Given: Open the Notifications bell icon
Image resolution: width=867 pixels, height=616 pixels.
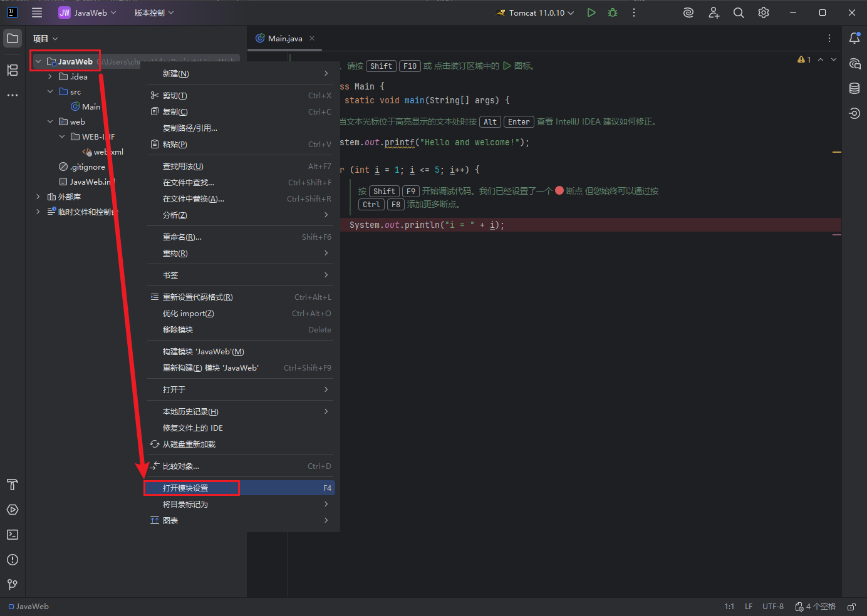Looking at the screenshot, I should [x=854, y=38].
